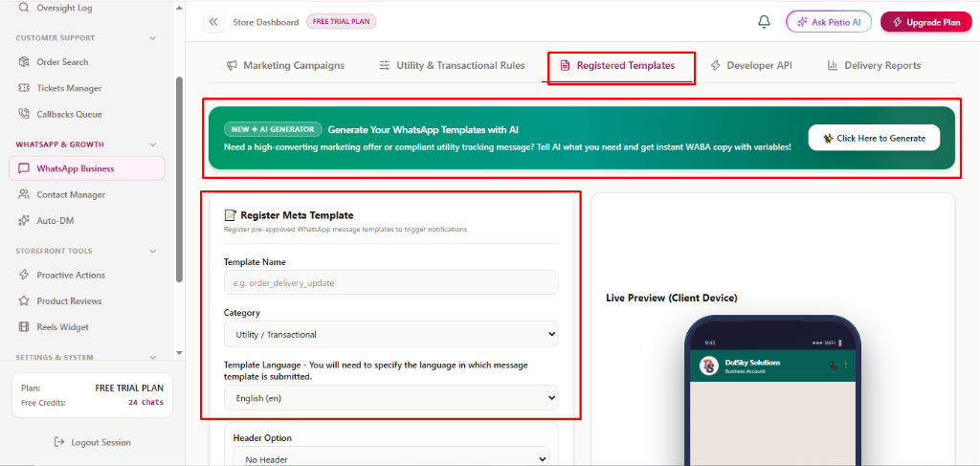This screenshot has height=466, width=980.
Task: Click Here to Generate templates button
Action: click(x=874, y=138)
